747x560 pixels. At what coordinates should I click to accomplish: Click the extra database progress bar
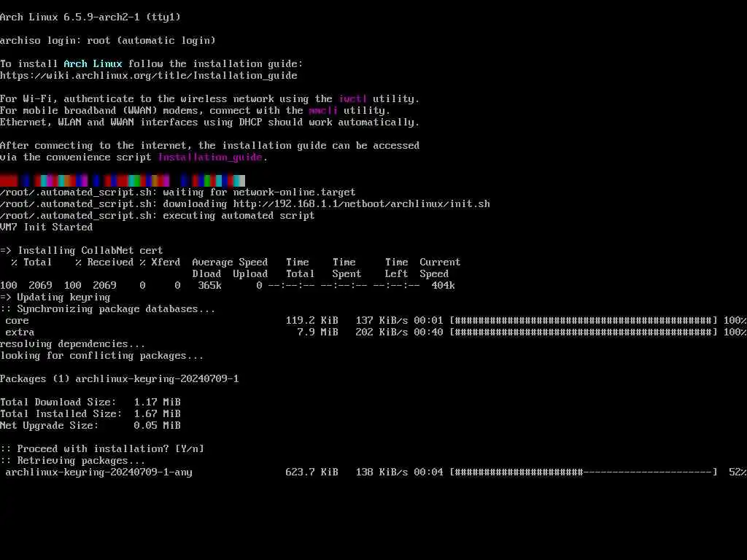(584, 332)
